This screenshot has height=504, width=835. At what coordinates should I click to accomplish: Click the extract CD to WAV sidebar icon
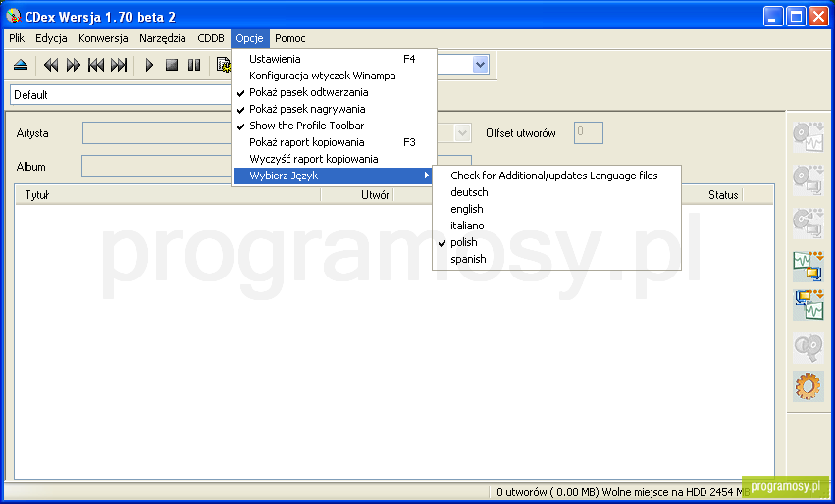[808, 137]
